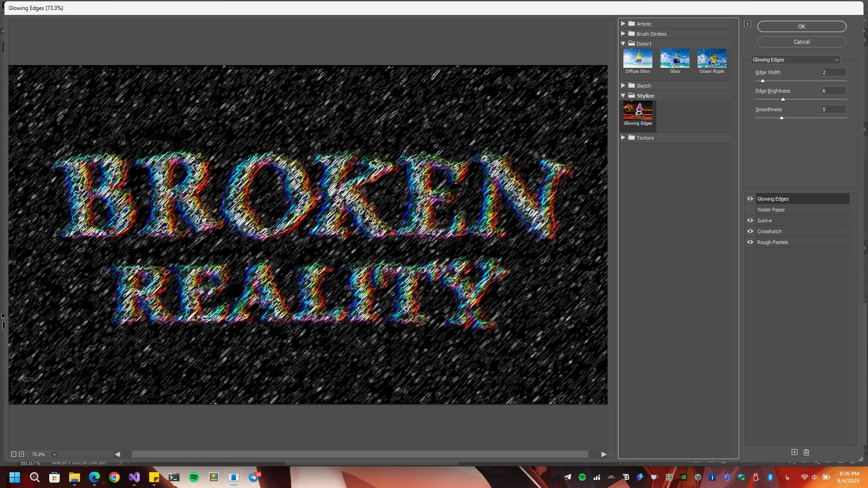Collapse the filter gallery panel icon

[747, 24]
